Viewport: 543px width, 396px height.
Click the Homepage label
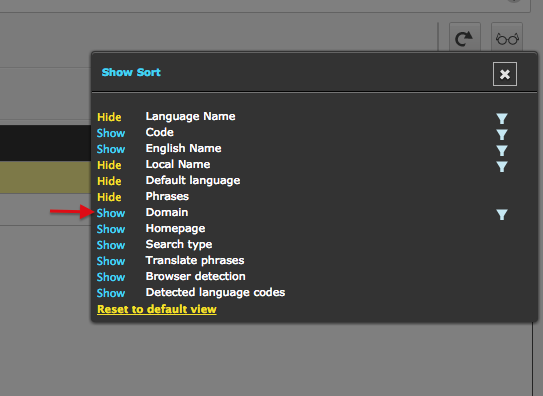coord(175,228)
